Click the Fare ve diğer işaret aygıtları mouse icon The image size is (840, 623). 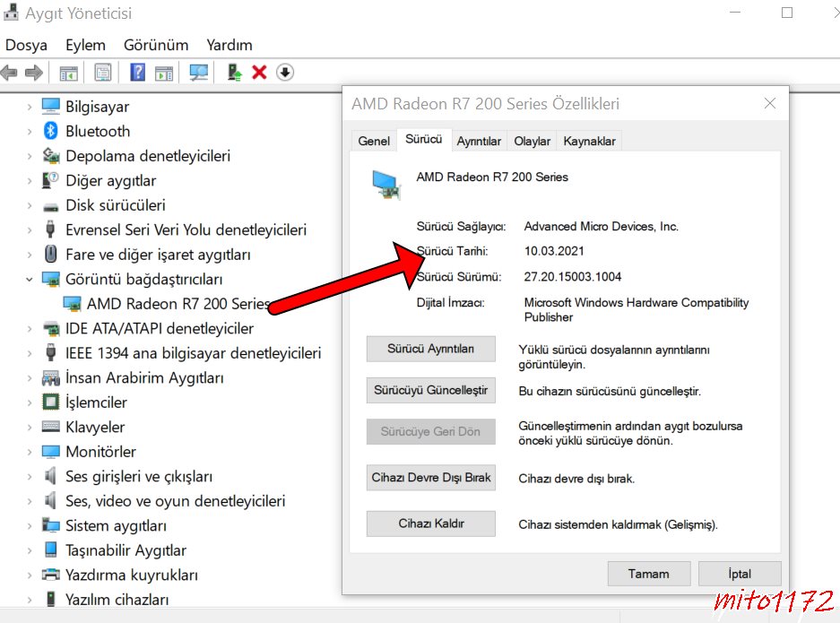[51, 254]
